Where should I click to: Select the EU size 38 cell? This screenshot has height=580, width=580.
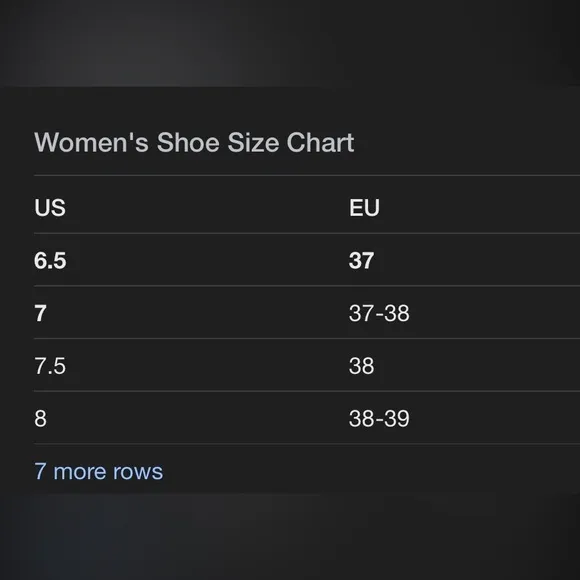tap(361, 366)
